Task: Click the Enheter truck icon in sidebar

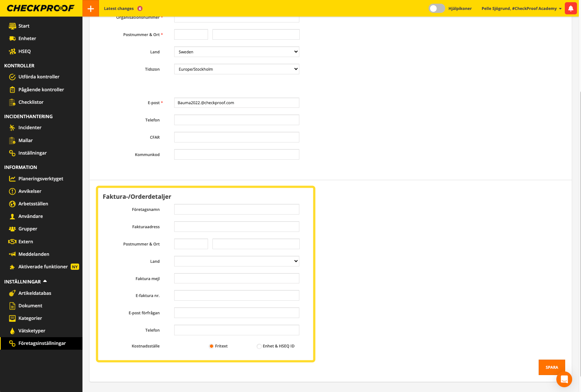Action: [12, 39]
